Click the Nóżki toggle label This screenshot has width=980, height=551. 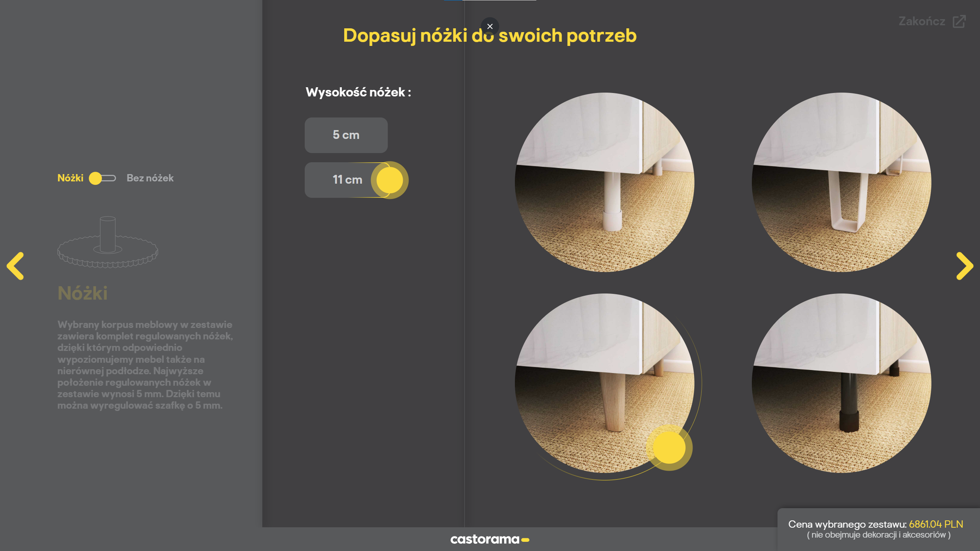pyautogui.click(x=70, y=178)
